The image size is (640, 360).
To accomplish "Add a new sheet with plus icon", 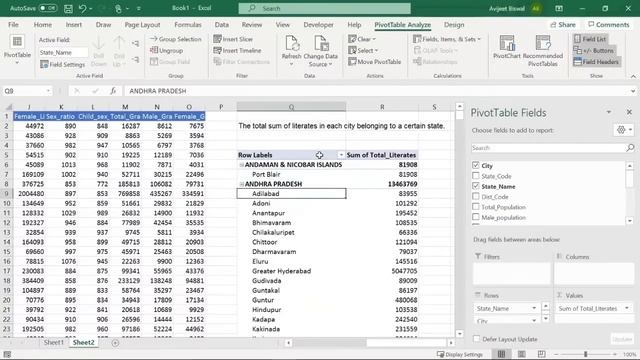I will coord(116,343).
